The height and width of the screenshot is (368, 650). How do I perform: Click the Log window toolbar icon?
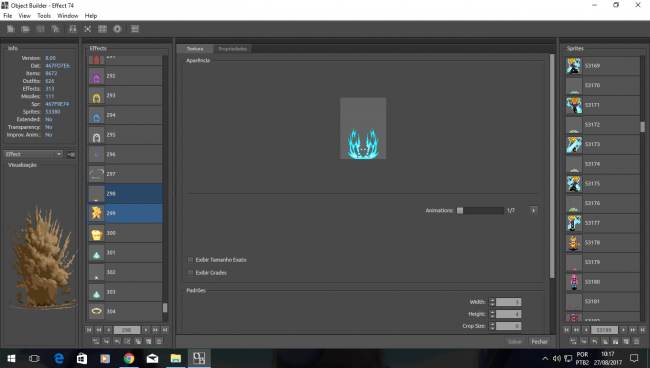point(135,29)
